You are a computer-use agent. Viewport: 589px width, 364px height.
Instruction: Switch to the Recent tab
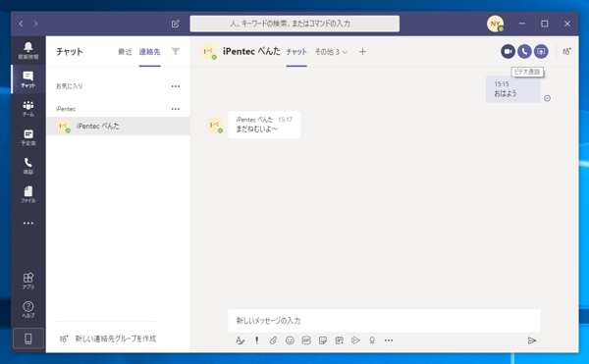coord(125,52)
